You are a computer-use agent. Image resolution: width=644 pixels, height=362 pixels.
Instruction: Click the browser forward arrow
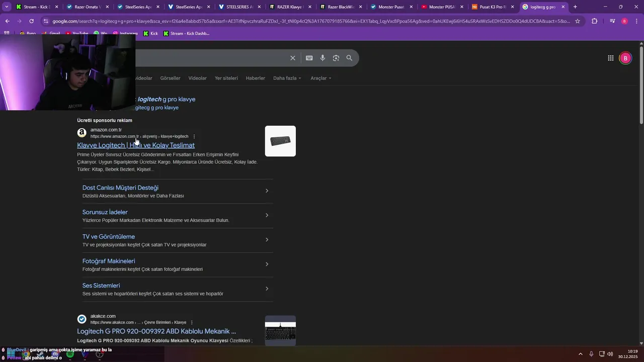19,21
